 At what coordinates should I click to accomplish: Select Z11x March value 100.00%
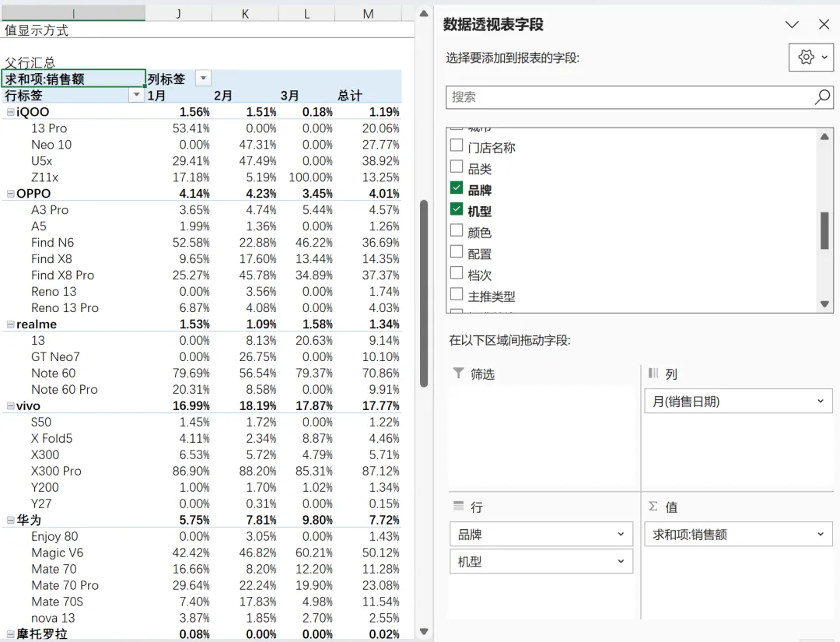tap(310, 177)
